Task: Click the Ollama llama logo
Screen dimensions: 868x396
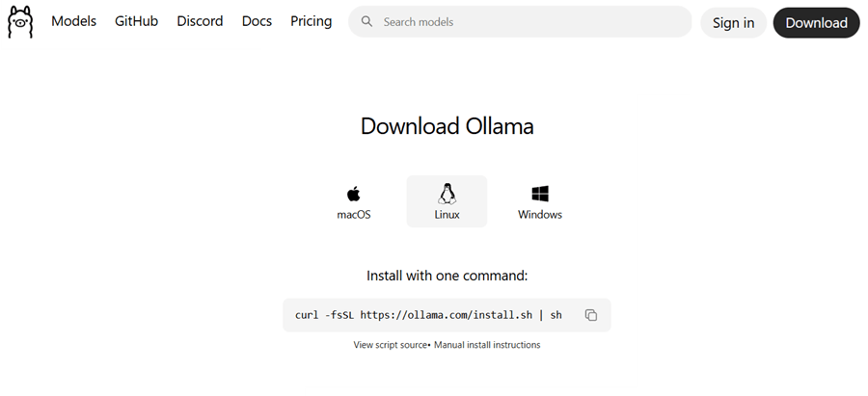Action: pyautogui.click(x=20, y=22)
